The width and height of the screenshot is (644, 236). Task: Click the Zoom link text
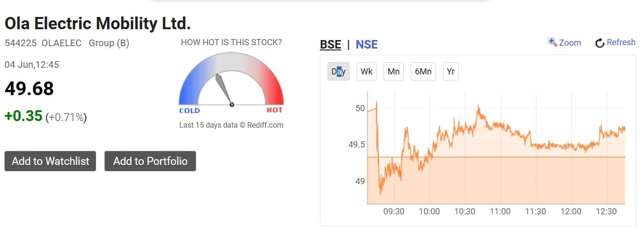pos(570,42)
